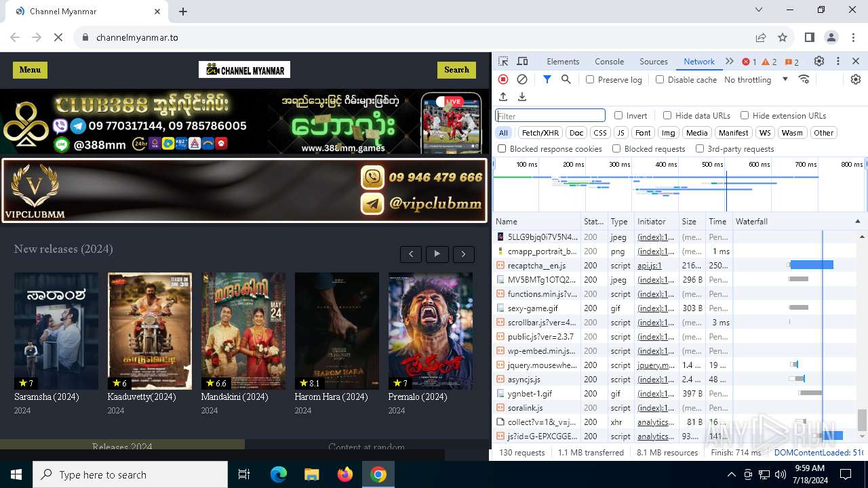Clear the network log
Image resolution: width=868 pixels, height=488 pixels.
coord(522,79)
